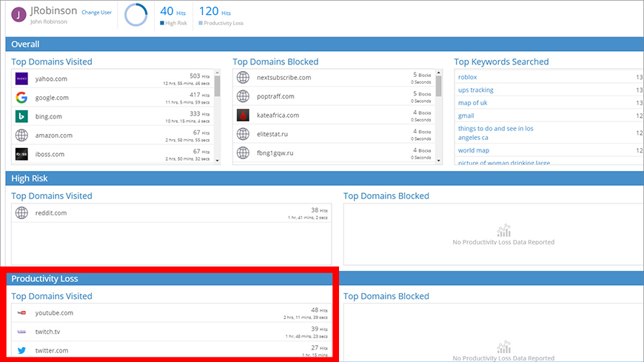Select the elitestat.ru blocked domain

pyautogui.click(x=334, y=134)
